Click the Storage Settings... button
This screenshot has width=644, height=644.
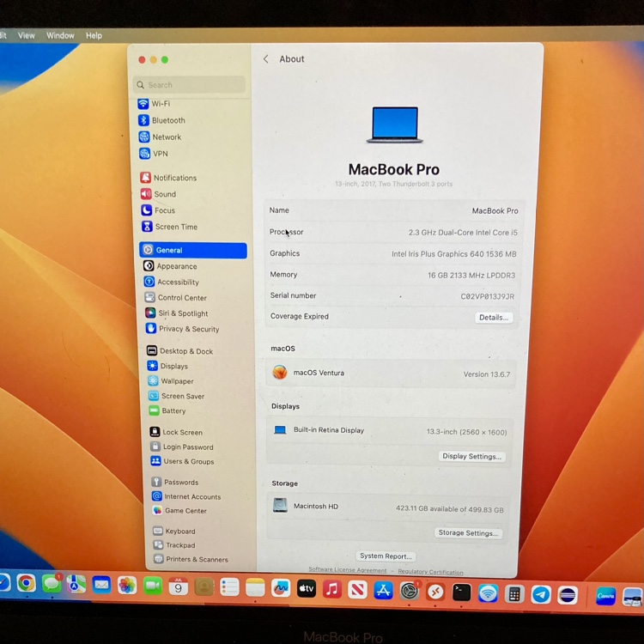point(468,532)
